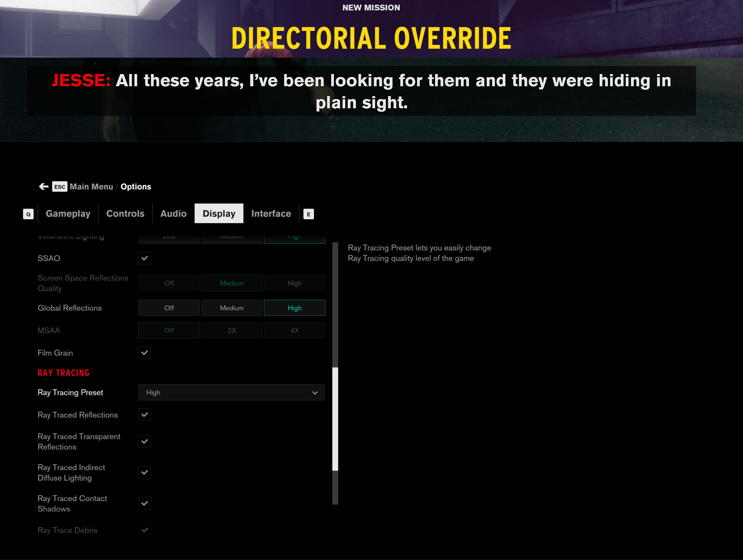The height and width of the screenshot is (560, 743).
Task: Toggle the SSAO checkbox
Action: [145, 258]
